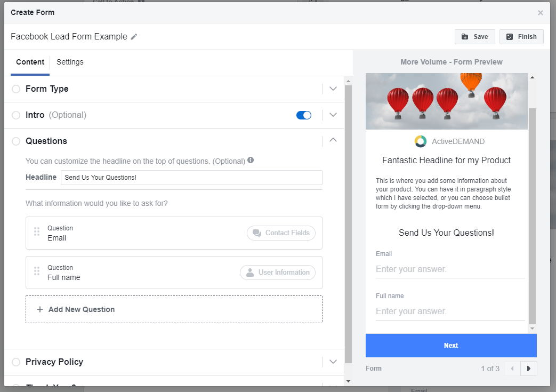The width and height of the screenshot is (556, 392).
Task: Click the 'Send Us Your Questions!' preview heading
Action: 446,233
